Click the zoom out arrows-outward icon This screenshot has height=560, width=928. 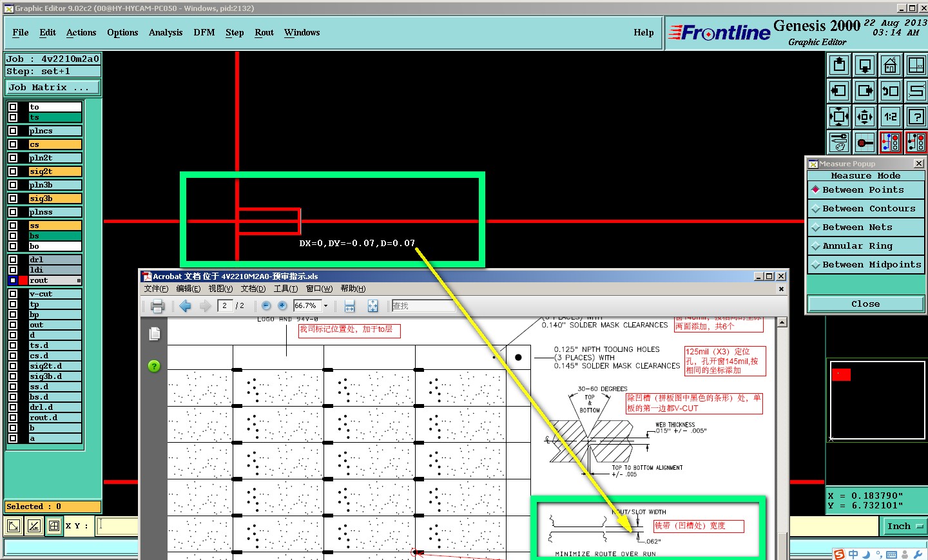pos(865,117)
